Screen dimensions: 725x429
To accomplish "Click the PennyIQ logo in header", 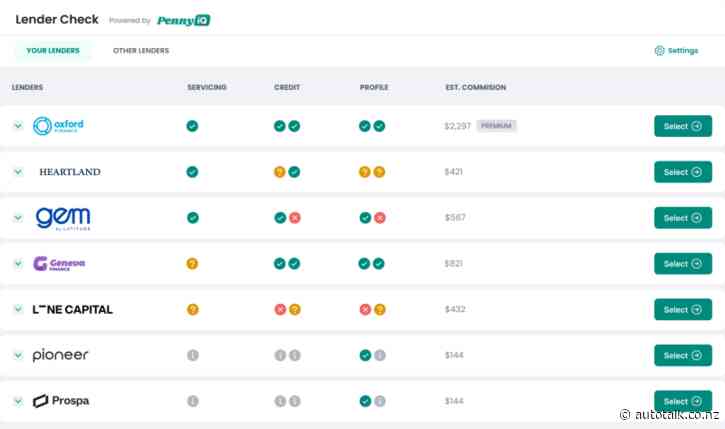I will pyautogui.click(x=184, y=20).
